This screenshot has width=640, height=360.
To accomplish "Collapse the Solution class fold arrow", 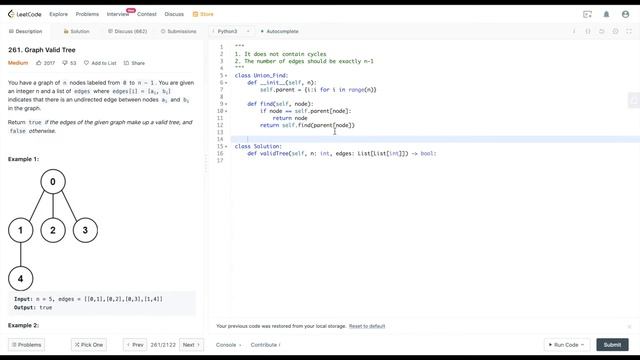I will pos(226,147).
